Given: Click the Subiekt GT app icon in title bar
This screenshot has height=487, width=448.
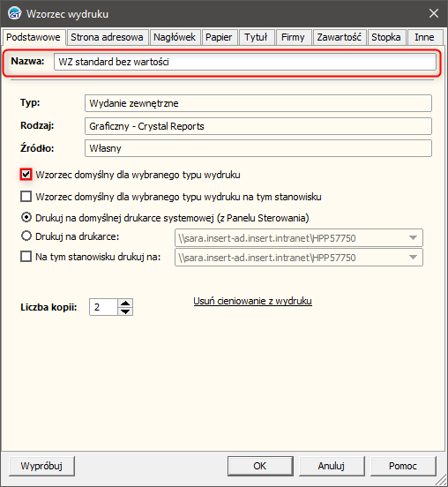Looking at the screenshot, I should 15,13.
